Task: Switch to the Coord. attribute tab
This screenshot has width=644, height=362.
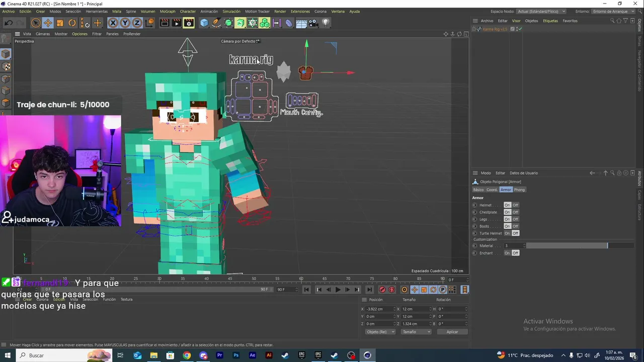Action: tap(492, 190)
